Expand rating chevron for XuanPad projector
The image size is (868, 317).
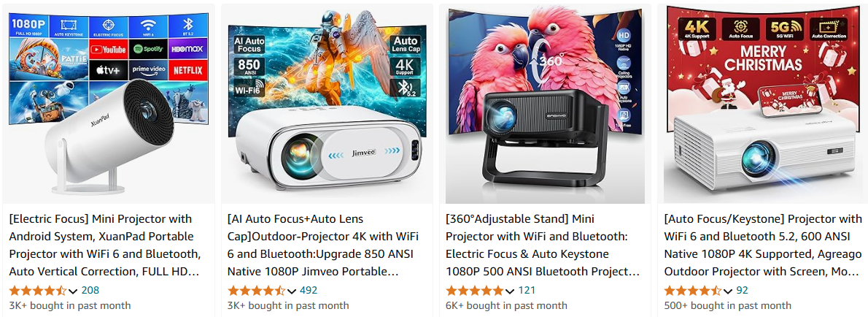point(72,291)
